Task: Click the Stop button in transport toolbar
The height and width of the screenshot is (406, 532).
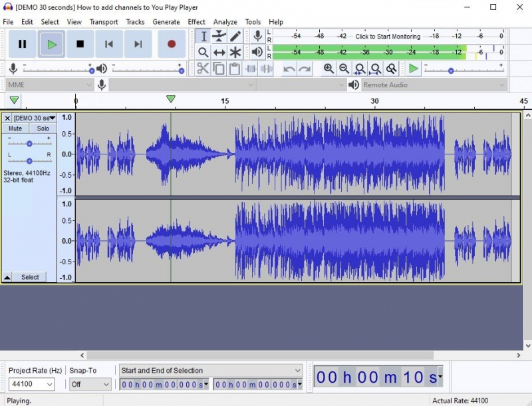Action: point(80,44)
